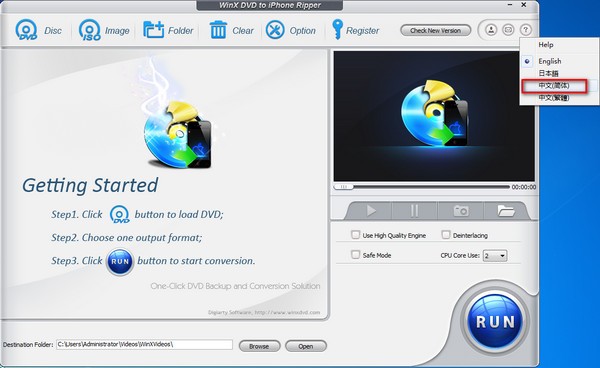
Task: Open CPU Core Use dropdown
Action: pyautogui.click(x=495, y=256)
